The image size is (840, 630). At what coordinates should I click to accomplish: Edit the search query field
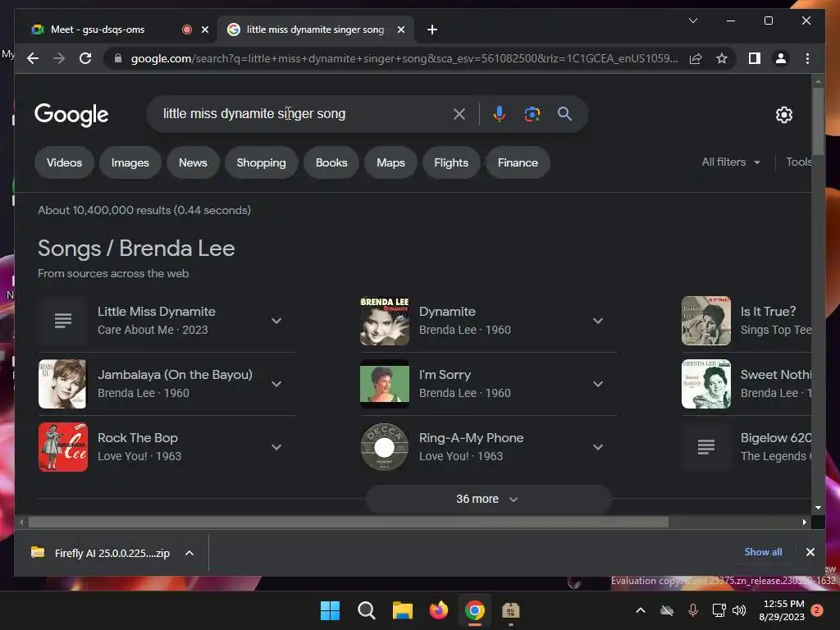(300, 113)
